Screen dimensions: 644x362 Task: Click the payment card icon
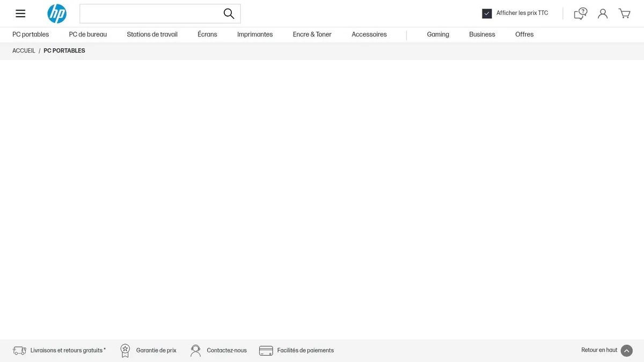click(x=266, y=351)
